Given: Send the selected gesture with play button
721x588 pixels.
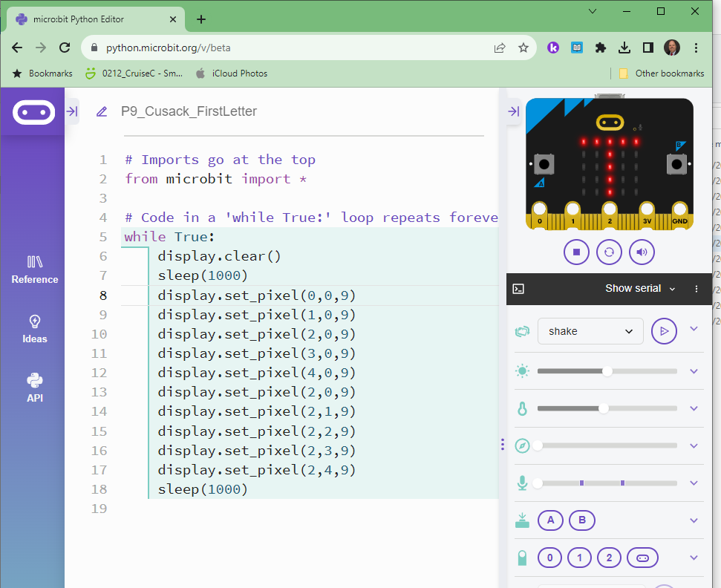Looking at the screenshot, I should [x=664, y=331].
